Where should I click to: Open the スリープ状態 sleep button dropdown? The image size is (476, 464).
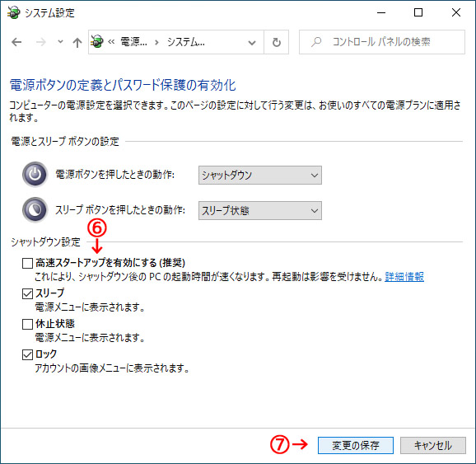point(260,210)
